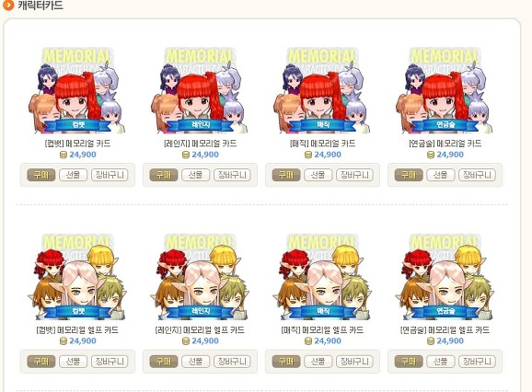Buy the [컴뱃] 메모리얼 카드 with 구매
Viewport: 532px width, 392px height.
point(41,175)
